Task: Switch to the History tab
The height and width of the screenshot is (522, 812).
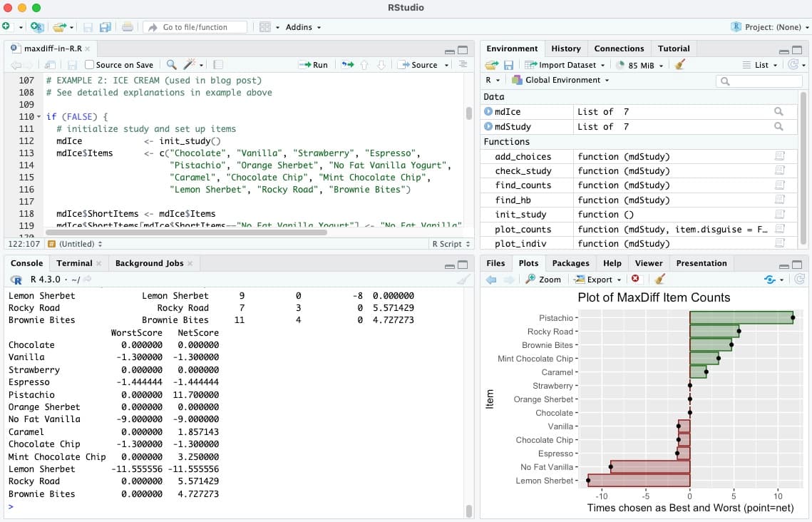Action: [565, 48]
